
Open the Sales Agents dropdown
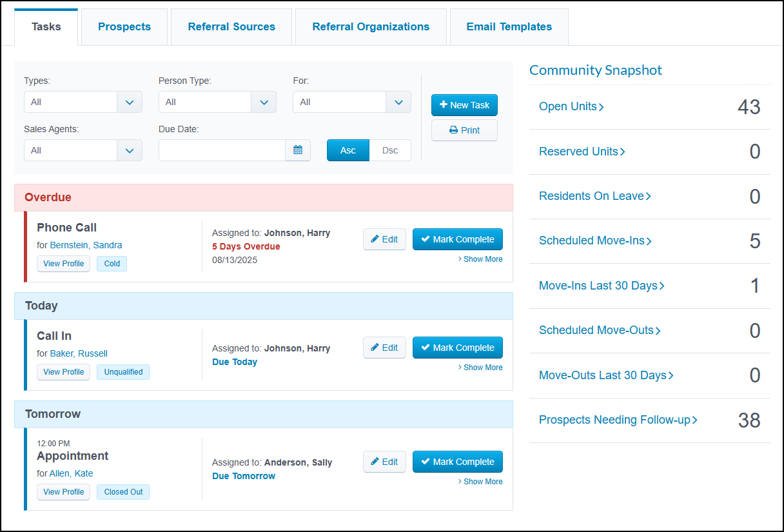click(83, 150)
